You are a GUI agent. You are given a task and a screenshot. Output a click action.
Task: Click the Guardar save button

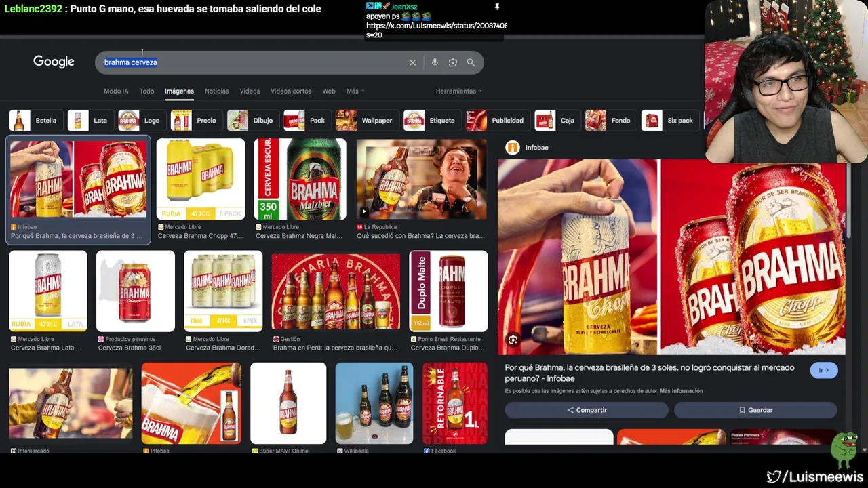point(755,410)
